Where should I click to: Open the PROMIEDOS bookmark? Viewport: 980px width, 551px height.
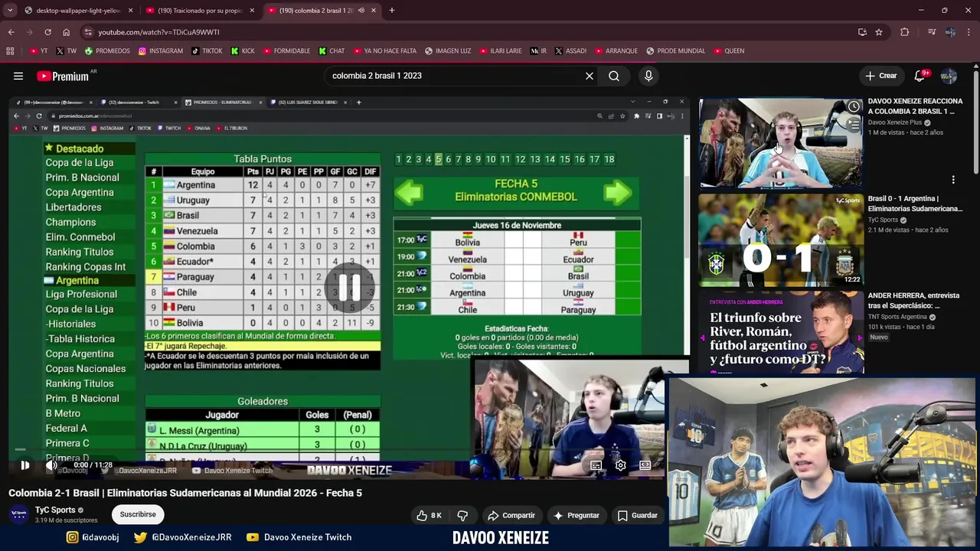click(107, 51)
